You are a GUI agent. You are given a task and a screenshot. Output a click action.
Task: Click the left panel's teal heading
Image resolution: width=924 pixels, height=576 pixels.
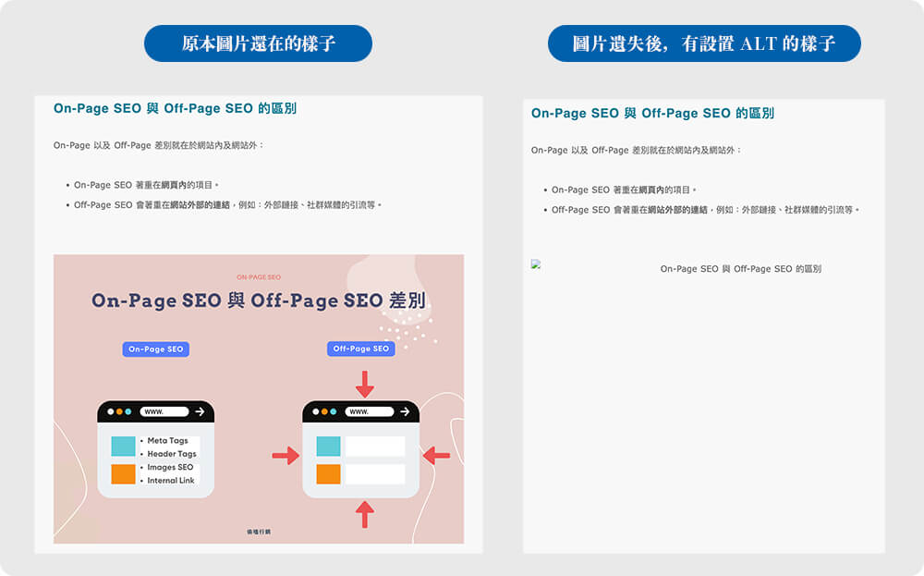click(x=175, y=108)
